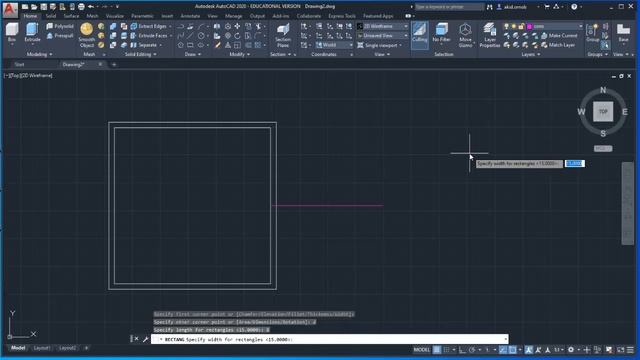Switch to the Annotate ribbon tab
This screenshot has height=360, width=640.
pyautogui.click(x=190, y=16)
